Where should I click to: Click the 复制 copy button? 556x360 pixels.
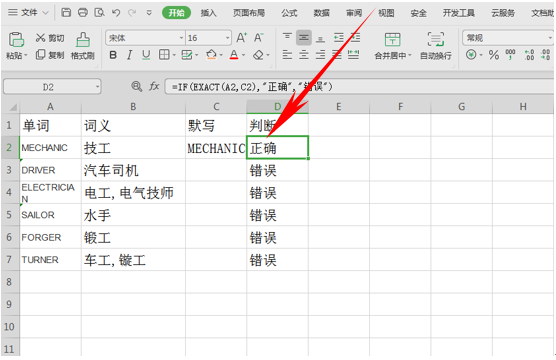(50, 55)
